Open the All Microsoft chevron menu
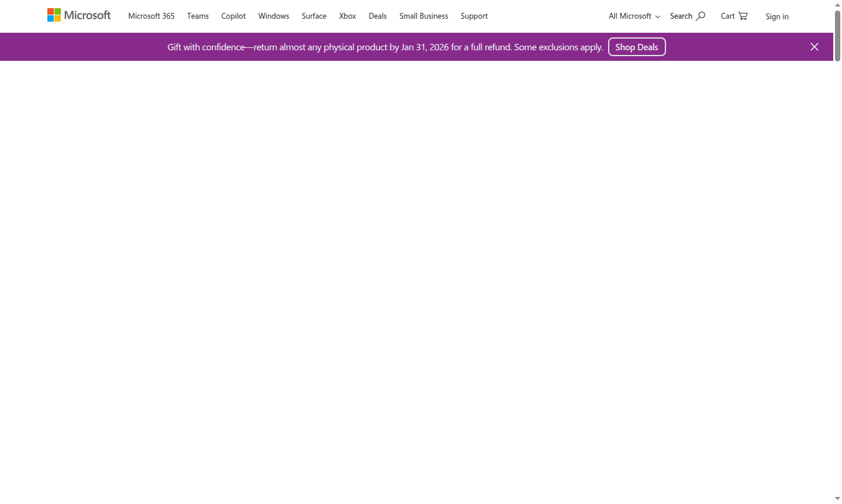The width and height of the screenshot is (842, 504). point(658,17)
